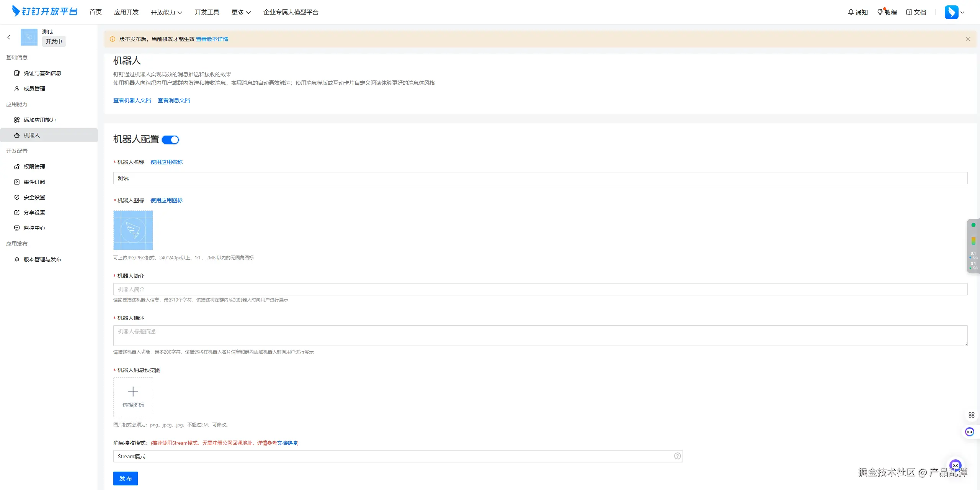Click the DingTalk open platform logo

click(45, 11)
